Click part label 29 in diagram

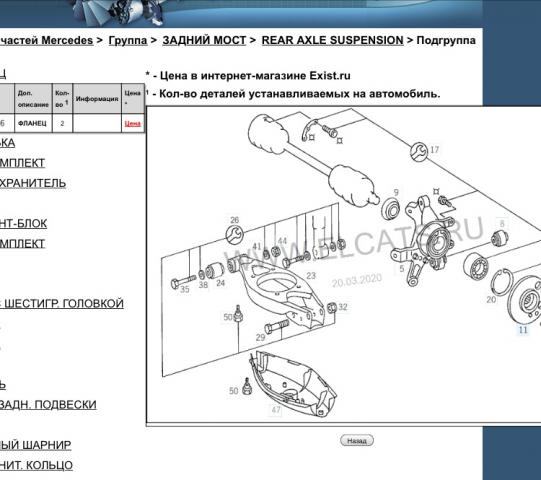pos(260,337)
